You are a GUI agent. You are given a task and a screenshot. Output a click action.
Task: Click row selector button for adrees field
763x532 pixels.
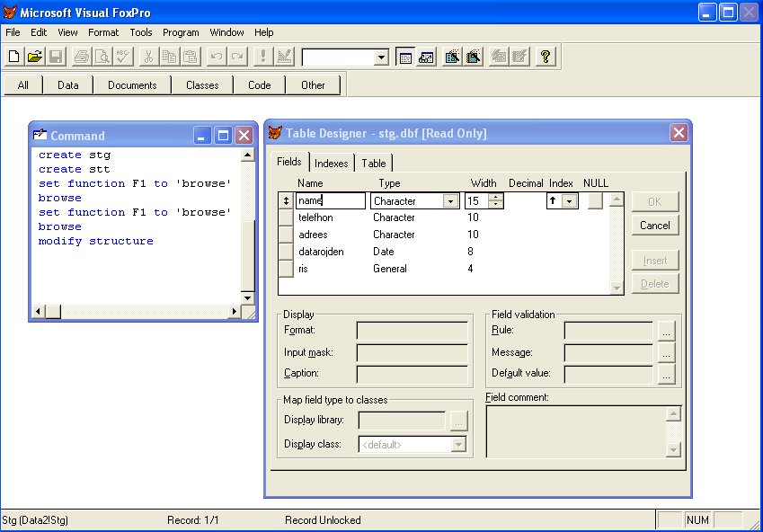(x=286, y=235)
